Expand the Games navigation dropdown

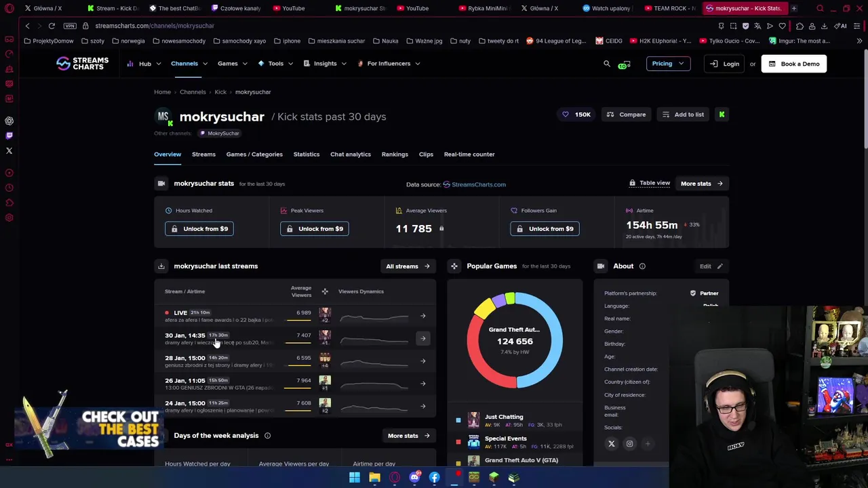click(232, 64)
